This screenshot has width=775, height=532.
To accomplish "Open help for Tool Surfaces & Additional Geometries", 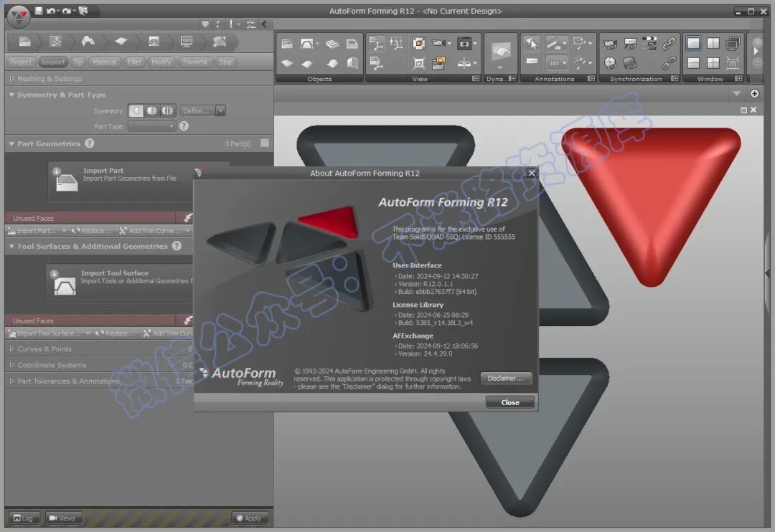I will tap(177, 246).
